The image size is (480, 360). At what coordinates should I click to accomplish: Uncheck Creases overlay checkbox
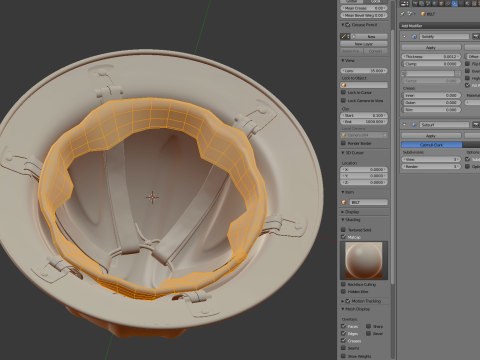pyautogui.click(x=343, y=341)
